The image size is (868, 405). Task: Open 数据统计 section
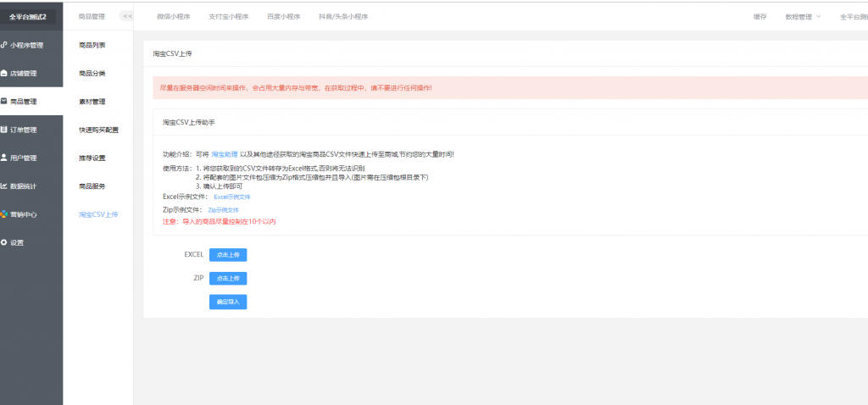[23, 186]
